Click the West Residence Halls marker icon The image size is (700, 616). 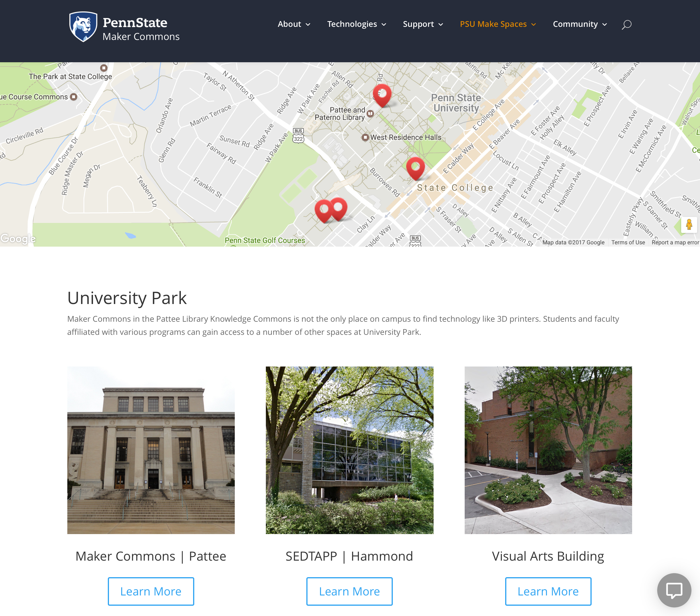365,137
